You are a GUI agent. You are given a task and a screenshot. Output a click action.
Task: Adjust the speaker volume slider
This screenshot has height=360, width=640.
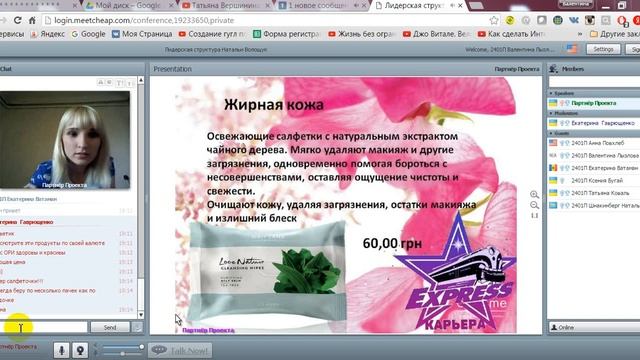[x=122, y=347]
